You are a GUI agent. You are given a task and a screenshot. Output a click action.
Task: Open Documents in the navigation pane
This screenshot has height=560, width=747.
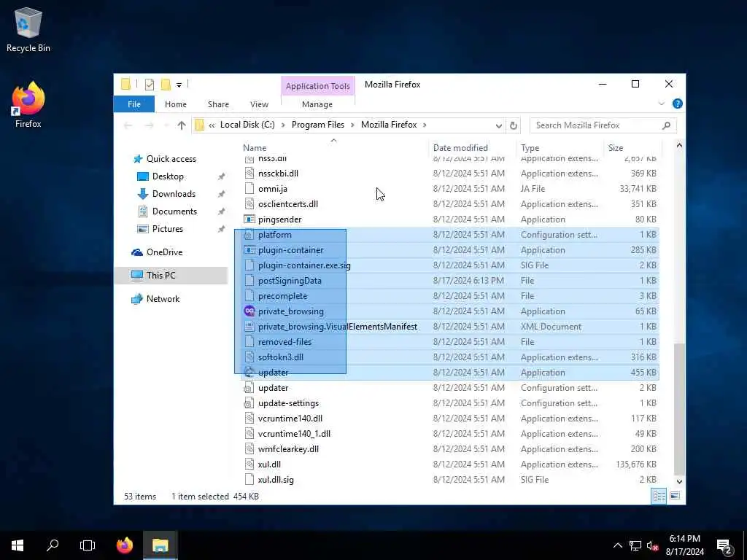[x=174, y=211]
